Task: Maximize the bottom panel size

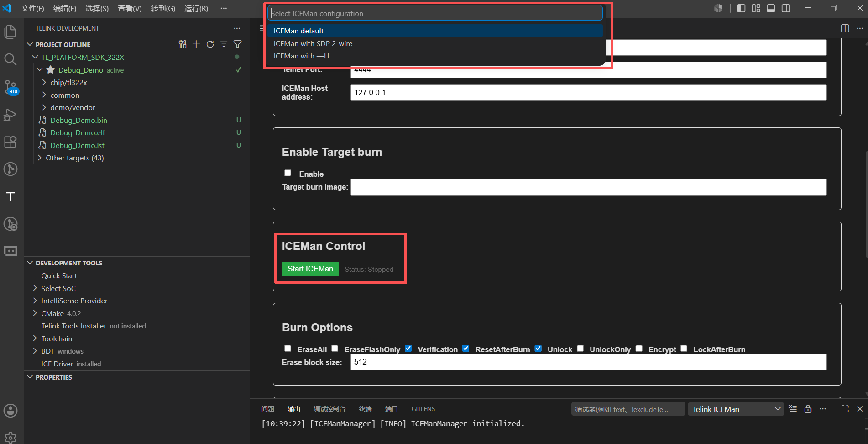Action: tap(845, 409)
